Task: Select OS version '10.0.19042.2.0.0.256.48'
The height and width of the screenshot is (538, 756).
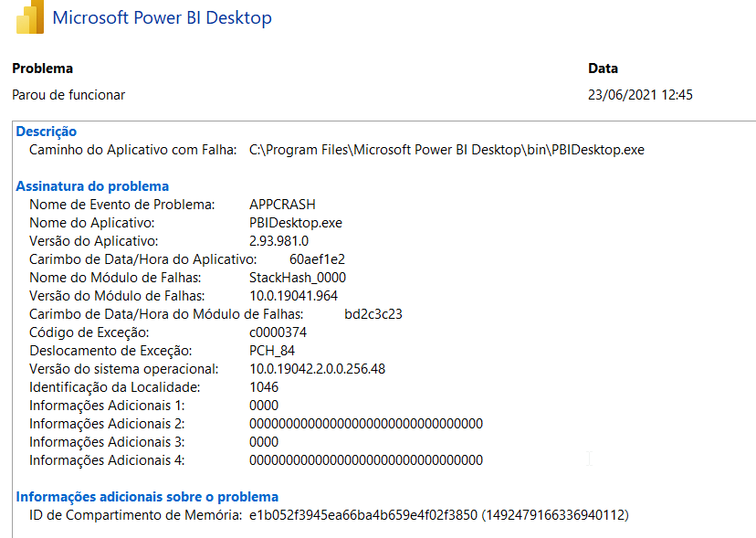Action: [317, 369]
